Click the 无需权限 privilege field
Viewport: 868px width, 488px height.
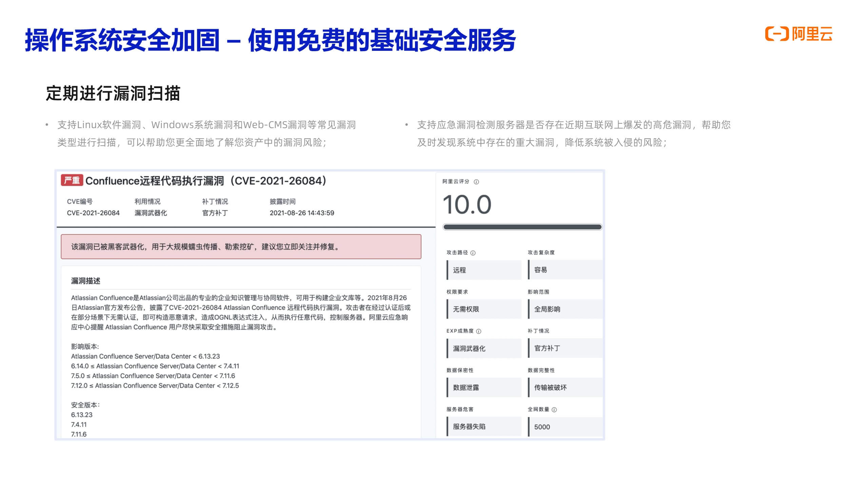(484, 309)
